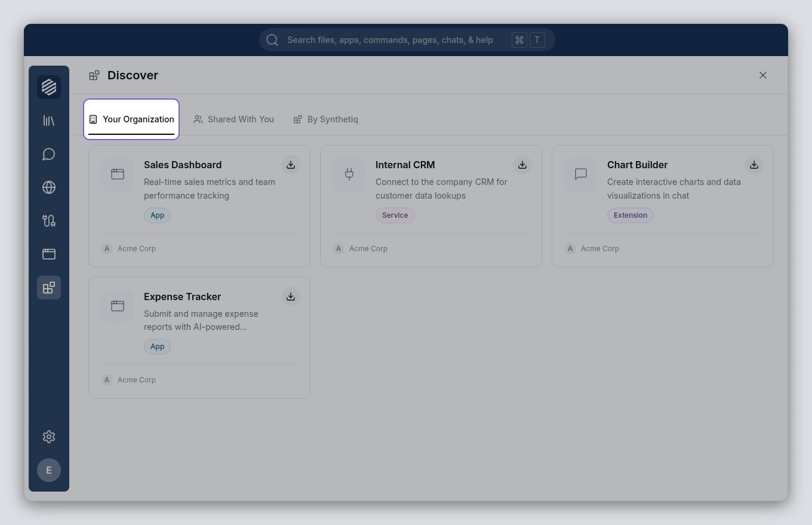
Task: Open the Sales Dashboard title
Action: 183,165
